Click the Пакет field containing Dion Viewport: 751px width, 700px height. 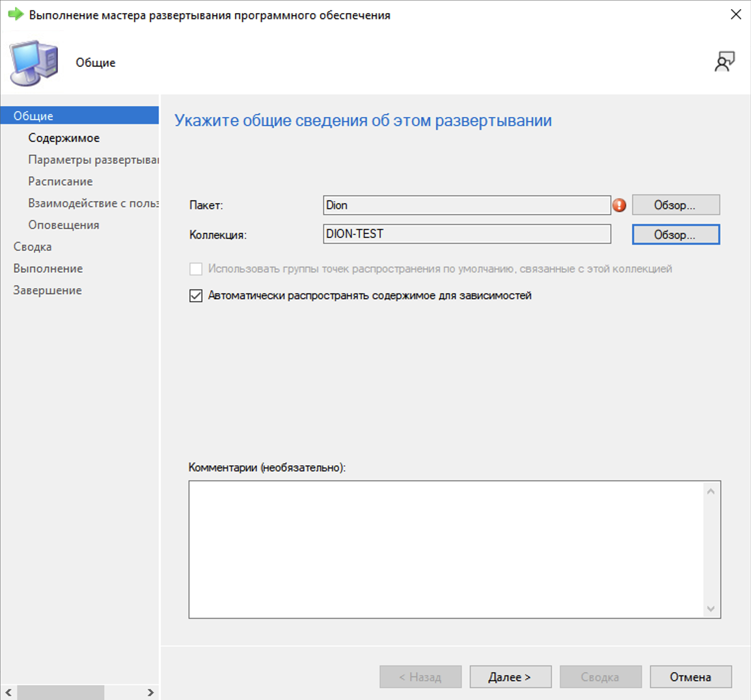(x=467, y=205)
